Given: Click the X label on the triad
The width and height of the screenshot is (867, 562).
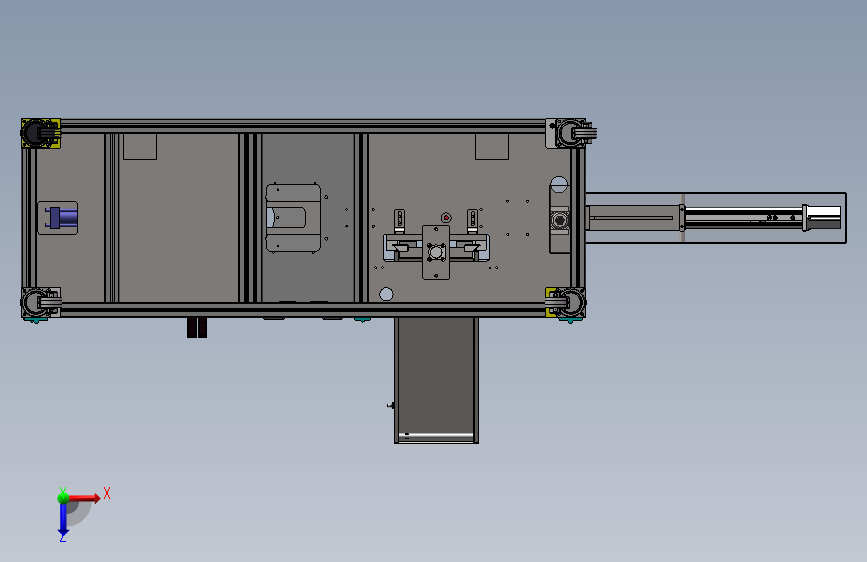Looking at the screenshot, I should (107, 493).
